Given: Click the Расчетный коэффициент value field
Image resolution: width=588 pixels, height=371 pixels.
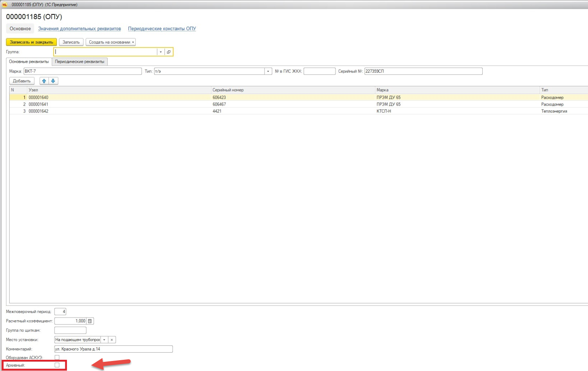Looking at the screenshot, I should [x=70, y=321].
